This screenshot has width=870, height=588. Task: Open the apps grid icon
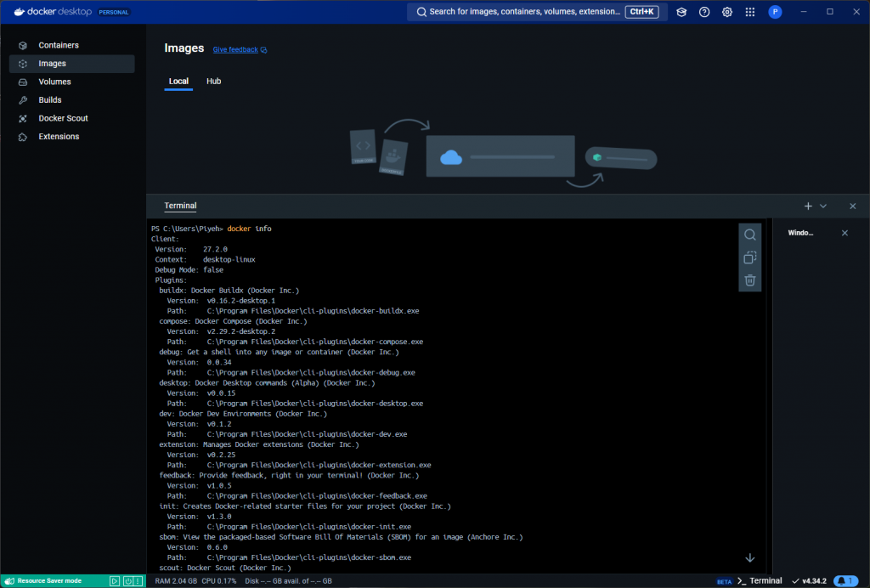(749, 12)
